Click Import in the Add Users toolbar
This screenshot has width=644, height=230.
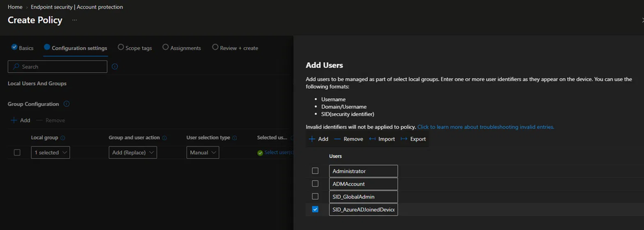pyautogui.click(x=382, y=140)
